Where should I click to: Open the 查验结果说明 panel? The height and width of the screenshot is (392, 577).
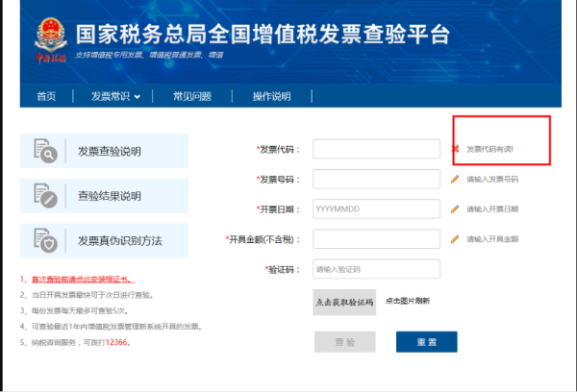click(x=104, y=196)
